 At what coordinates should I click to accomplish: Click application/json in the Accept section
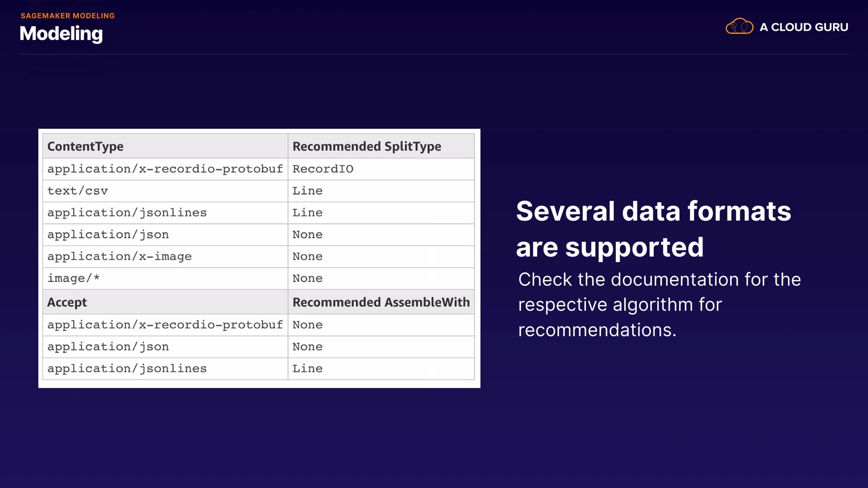[108, 347]
